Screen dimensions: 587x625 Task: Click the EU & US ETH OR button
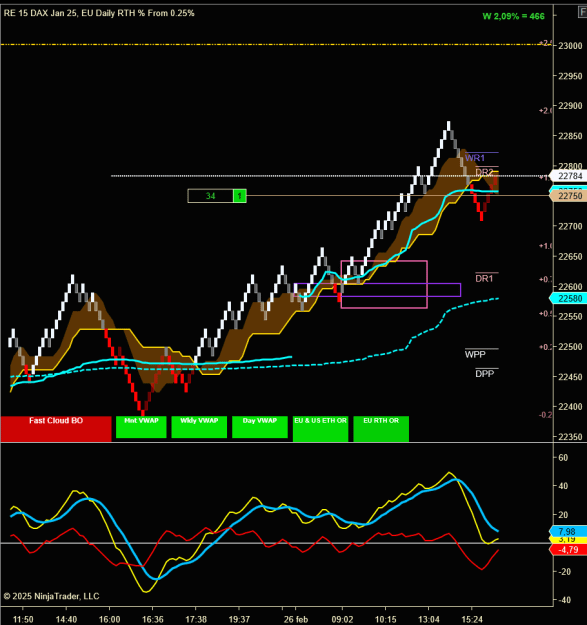[320, 429]
